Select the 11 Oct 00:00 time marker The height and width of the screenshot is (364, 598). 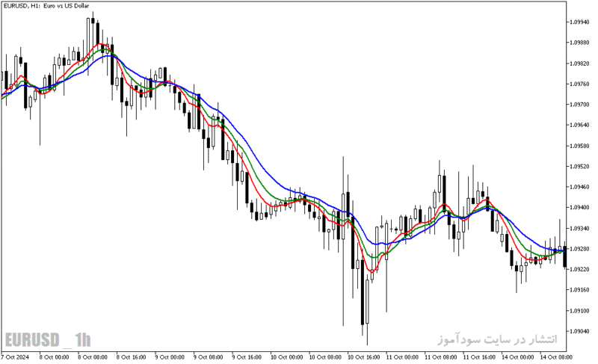click(x=402, y=357)
